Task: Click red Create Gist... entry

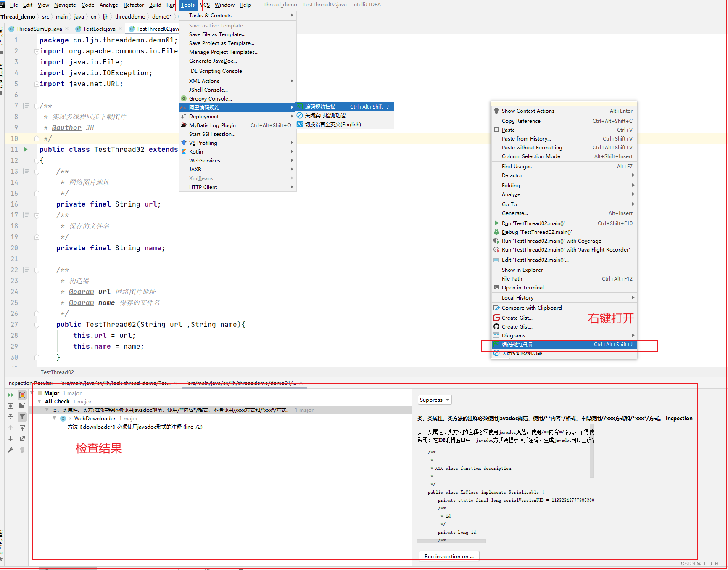Action: pos(564,318)
